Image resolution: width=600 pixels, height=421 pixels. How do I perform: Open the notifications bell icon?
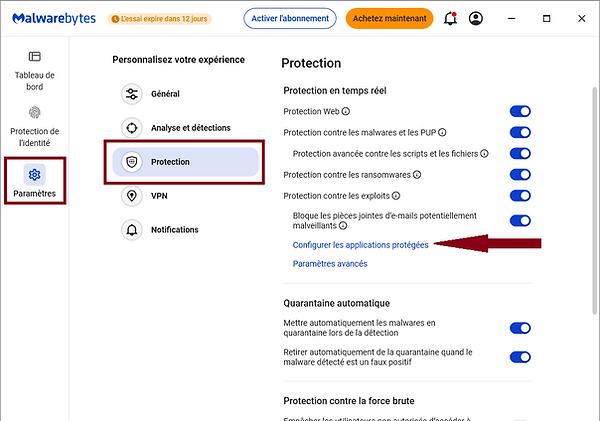click(x=450, y=18)
